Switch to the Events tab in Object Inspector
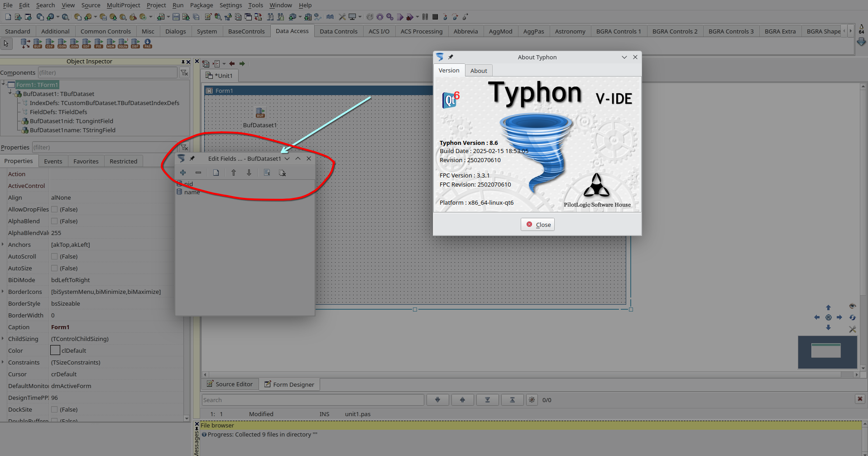868x456 pixels. [x=53, y=161]
